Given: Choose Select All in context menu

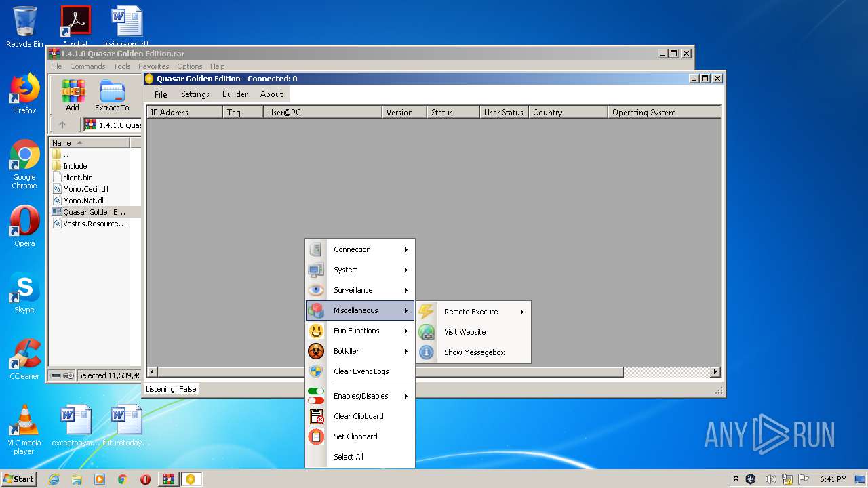Looking at the screenshot, I should (359, 457).
